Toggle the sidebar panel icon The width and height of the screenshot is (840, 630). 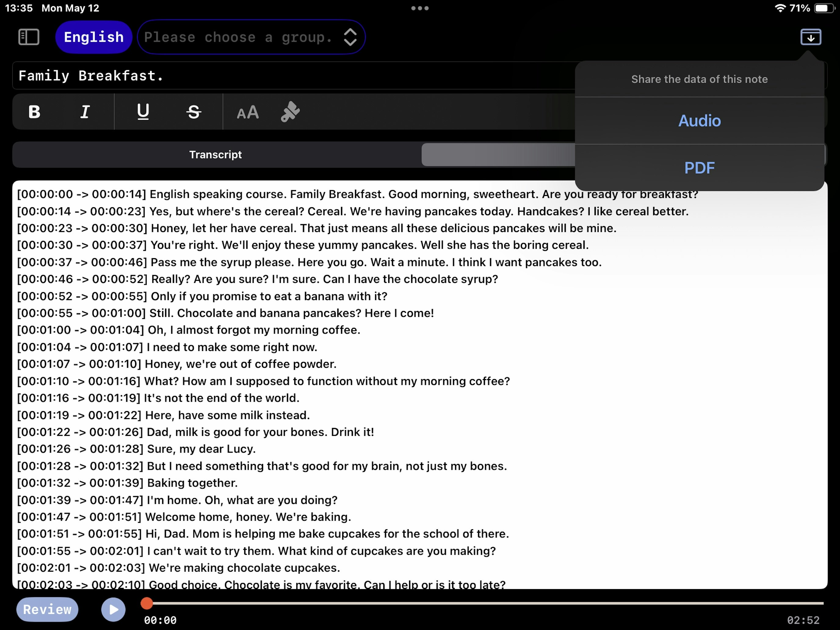[x=29, y=37]
